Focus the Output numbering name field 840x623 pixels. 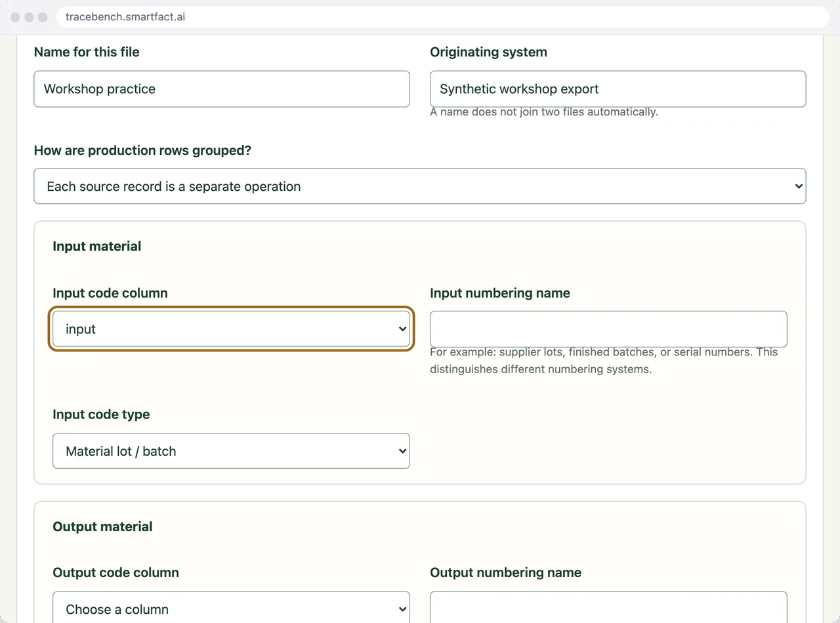tap(608, 607)
